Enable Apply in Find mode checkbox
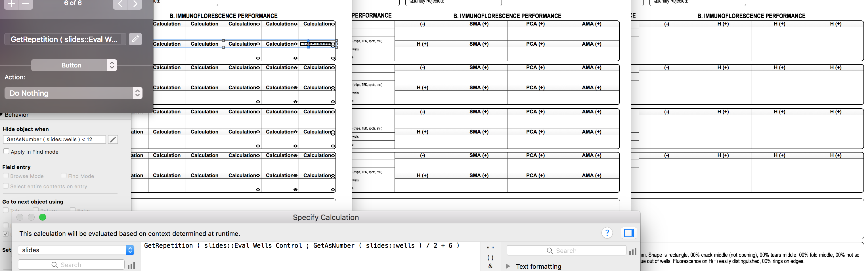 coord(6,151)
